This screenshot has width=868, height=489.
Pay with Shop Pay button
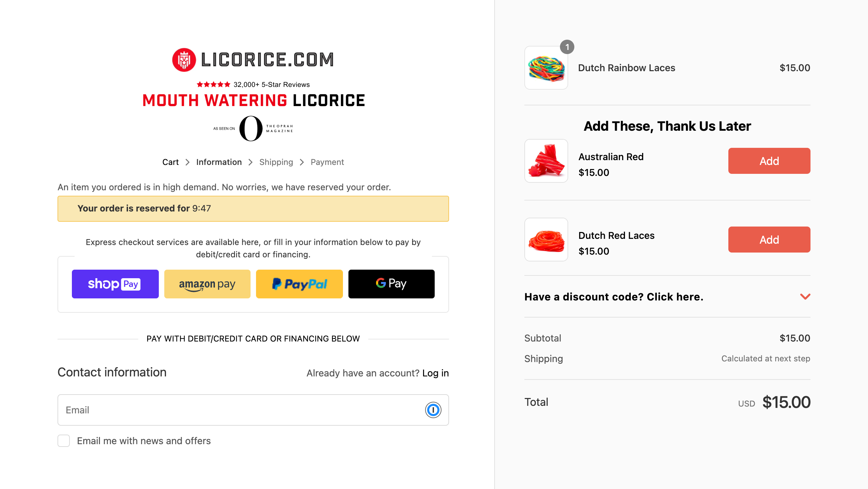click(115, 284)
